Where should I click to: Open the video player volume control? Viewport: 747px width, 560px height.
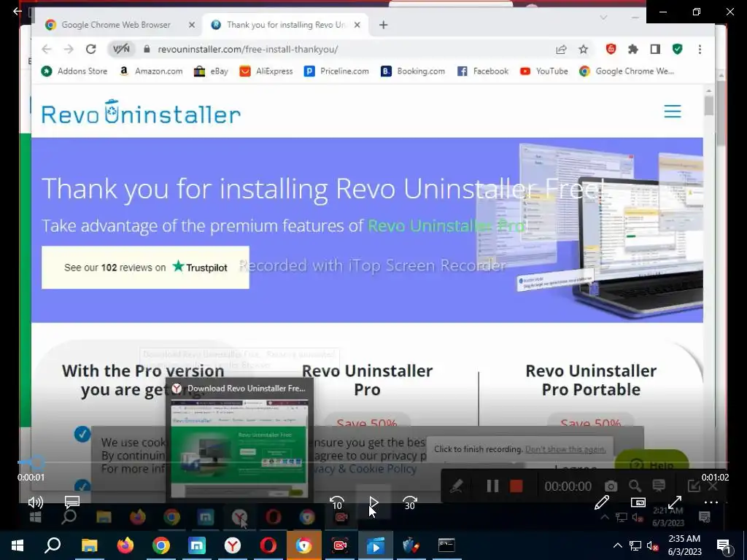tap(35, 502)
